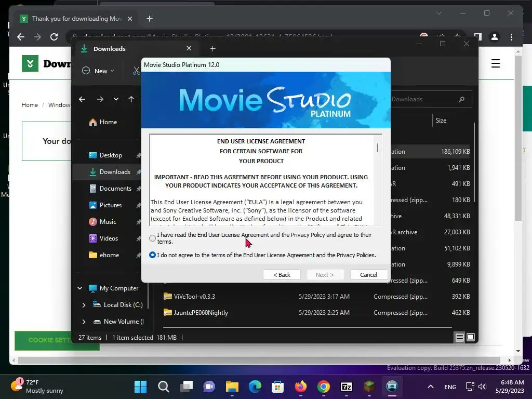Go forward in File Explorer navigation
The height and width of the screenshot is (399, 532).
pyautogui.click(x=100, y=99)
